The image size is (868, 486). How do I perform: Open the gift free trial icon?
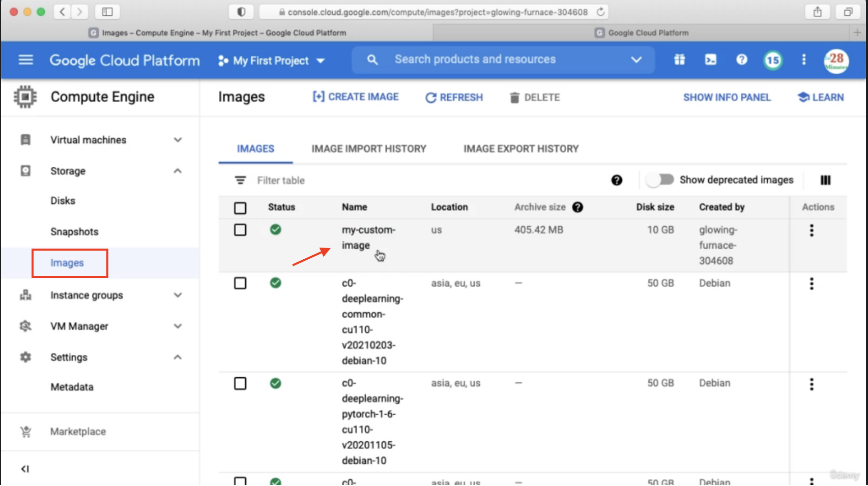point(680,60)
